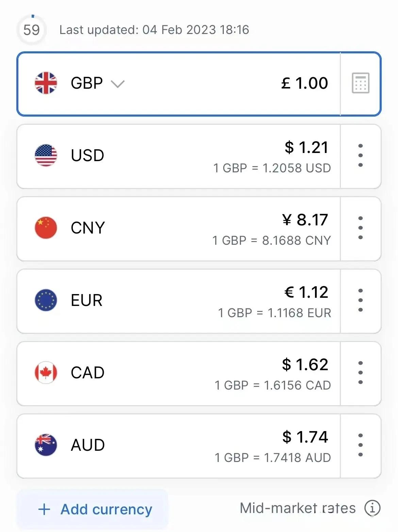Click the UK flag icon
398x532 pixels.
pos(46,83)
